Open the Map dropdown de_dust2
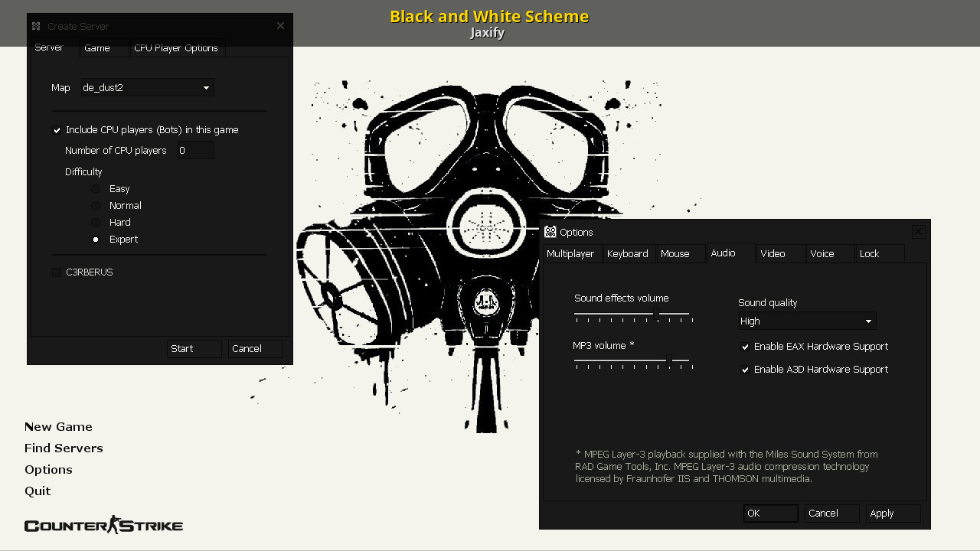Viewport: 980px width, 551px height. pyautogui.click(x=147, y=87)
